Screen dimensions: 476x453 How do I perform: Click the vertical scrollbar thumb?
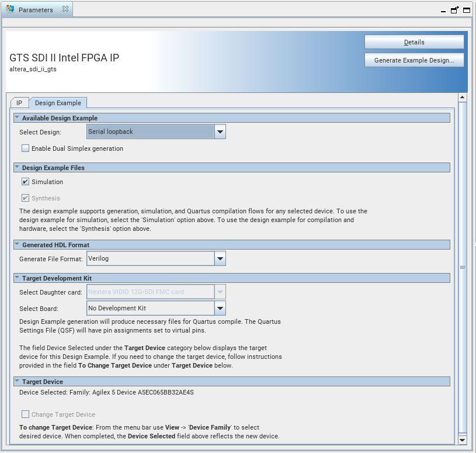pyautogui.click(x=463, y=267)
